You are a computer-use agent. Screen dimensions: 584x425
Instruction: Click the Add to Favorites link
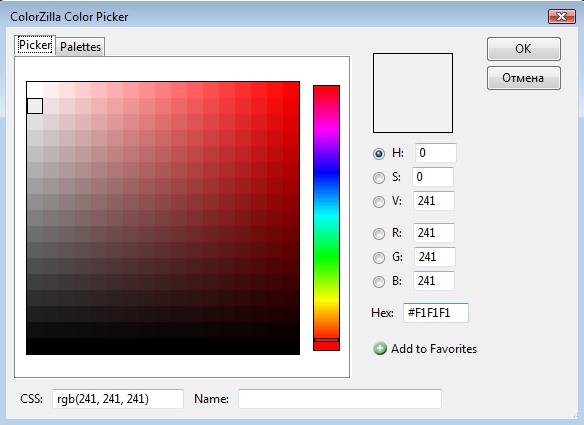[434, 349]
